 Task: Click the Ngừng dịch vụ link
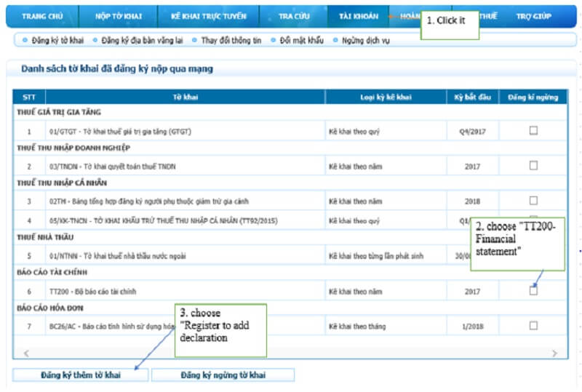pos(365,41)
